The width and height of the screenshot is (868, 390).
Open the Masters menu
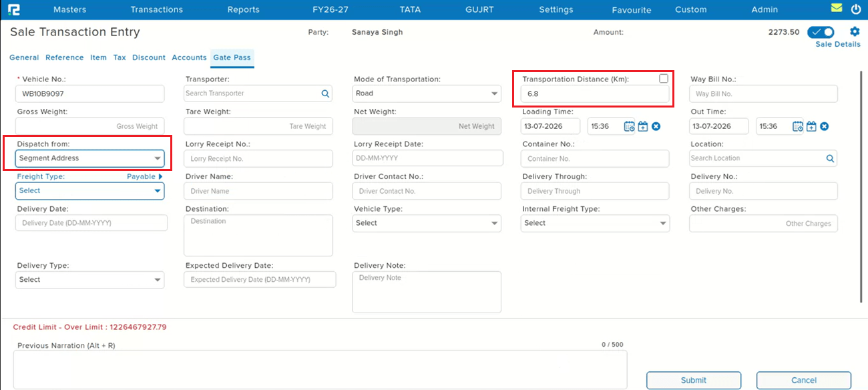click(x=69, y=9)
